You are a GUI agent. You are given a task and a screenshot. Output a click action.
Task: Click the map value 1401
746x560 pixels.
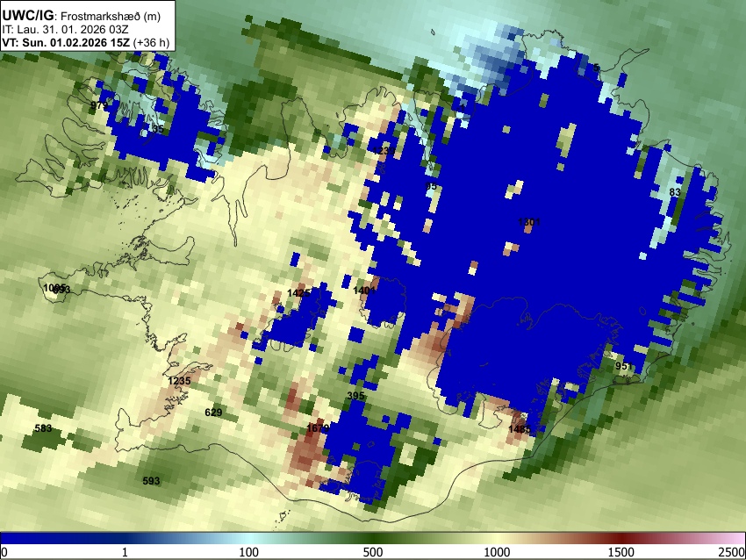[365, 290]
